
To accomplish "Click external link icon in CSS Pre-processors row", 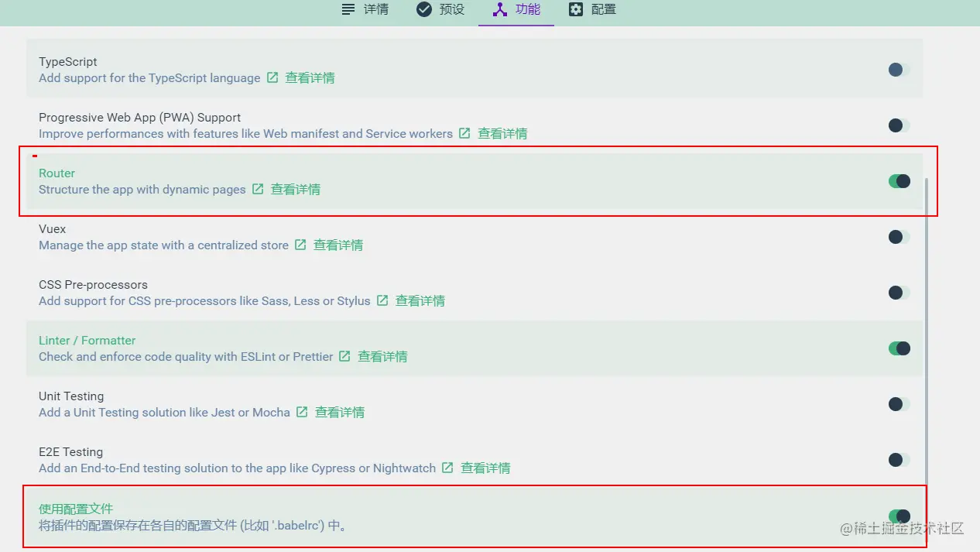I will coord(382,300).
